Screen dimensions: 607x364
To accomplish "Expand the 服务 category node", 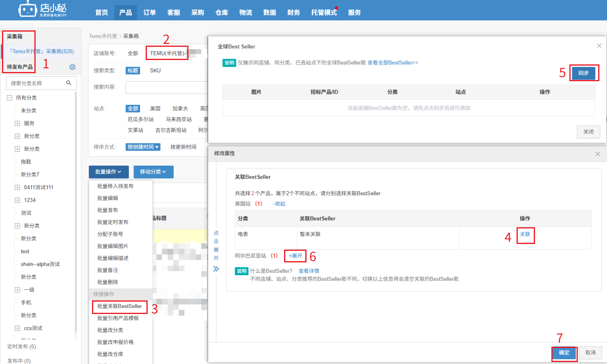I will coord(17,123).
